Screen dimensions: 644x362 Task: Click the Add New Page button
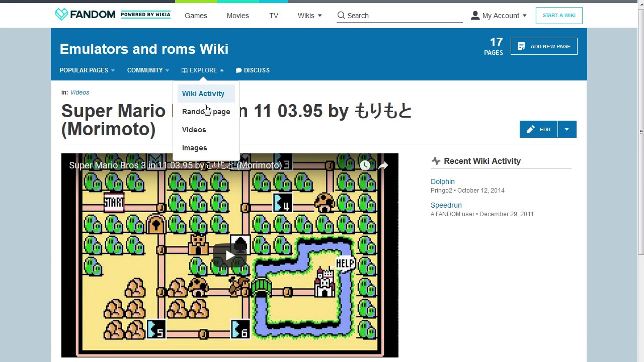tap(544, 46)
